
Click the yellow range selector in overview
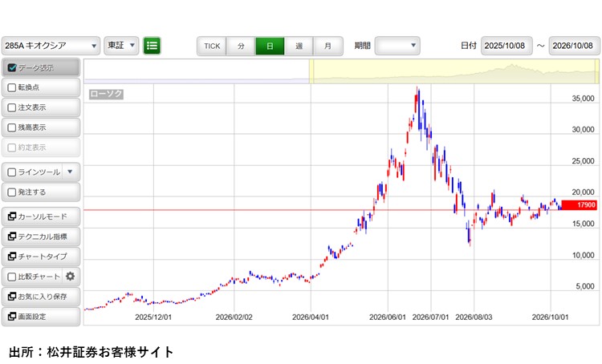454,71
